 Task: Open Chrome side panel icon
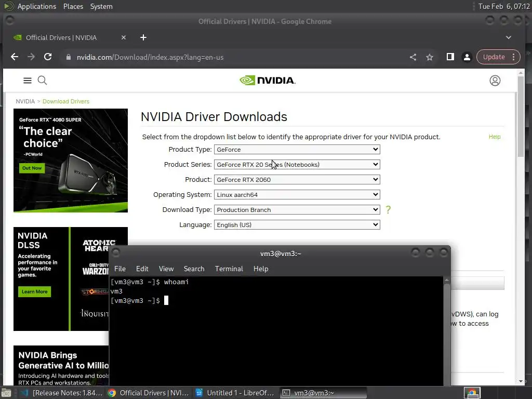[x=450, y=57]
